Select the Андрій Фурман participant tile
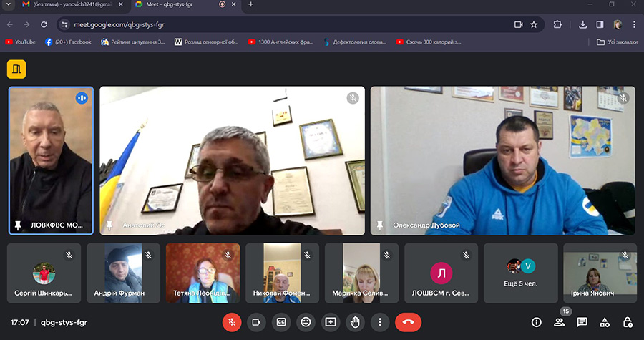The height and width of the screenshot is (340, 644). coord(123,273)
